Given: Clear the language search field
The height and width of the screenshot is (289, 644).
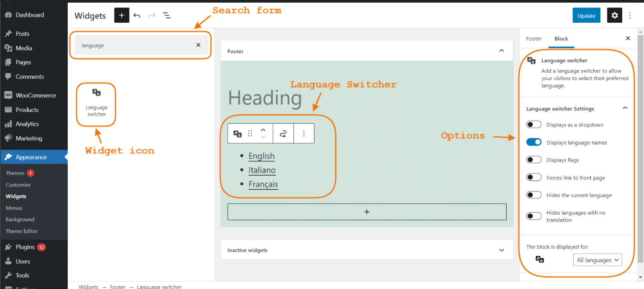Looking at the screenshot, I should [x=198, y=45].
